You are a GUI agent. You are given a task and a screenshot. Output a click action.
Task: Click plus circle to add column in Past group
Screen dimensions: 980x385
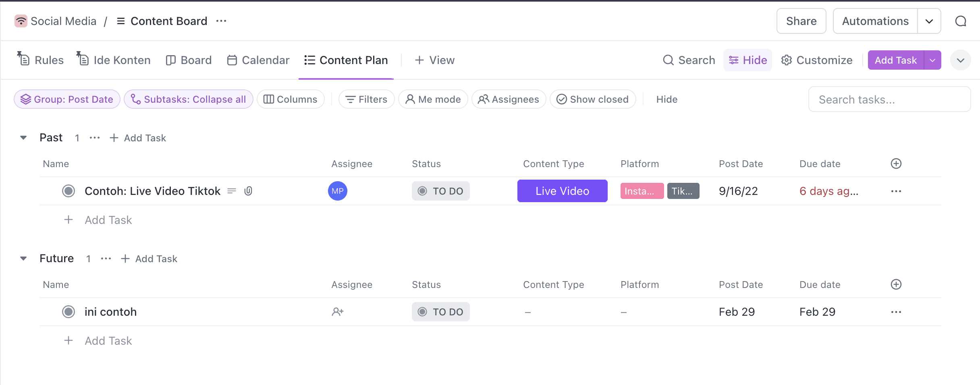(896, 164)
